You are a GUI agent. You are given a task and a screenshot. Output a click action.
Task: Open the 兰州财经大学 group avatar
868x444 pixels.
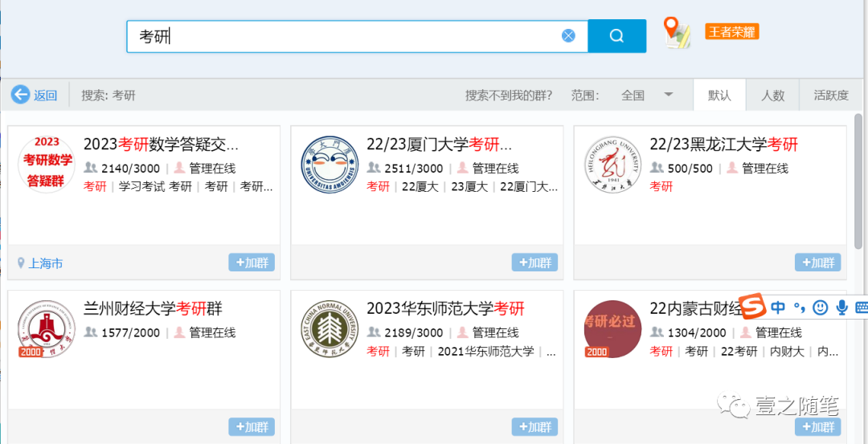point(47,329)
